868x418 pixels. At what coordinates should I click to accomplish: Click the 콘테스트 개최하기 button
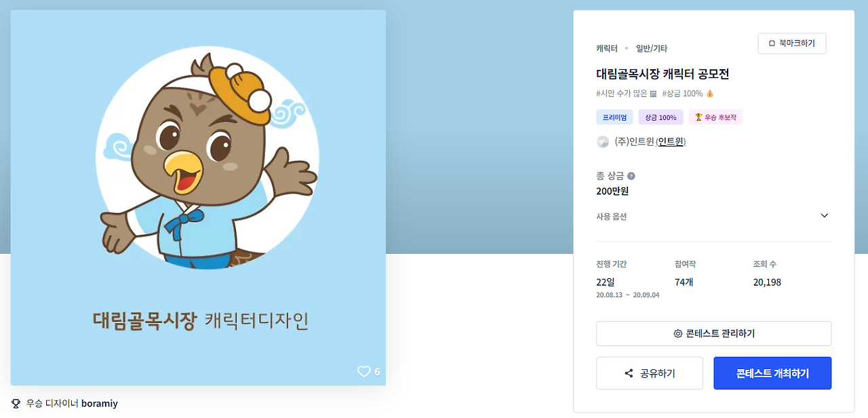[772, 373]
